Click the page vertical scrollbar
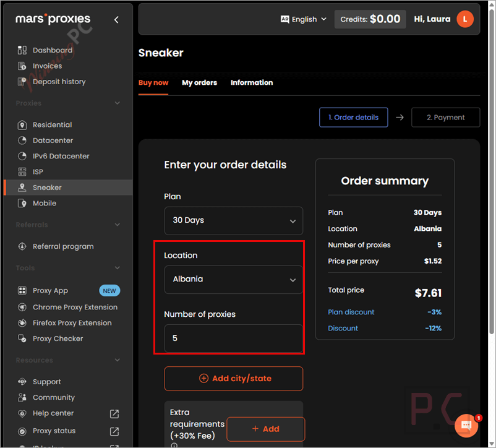496x448 pixels. [492, 171]
